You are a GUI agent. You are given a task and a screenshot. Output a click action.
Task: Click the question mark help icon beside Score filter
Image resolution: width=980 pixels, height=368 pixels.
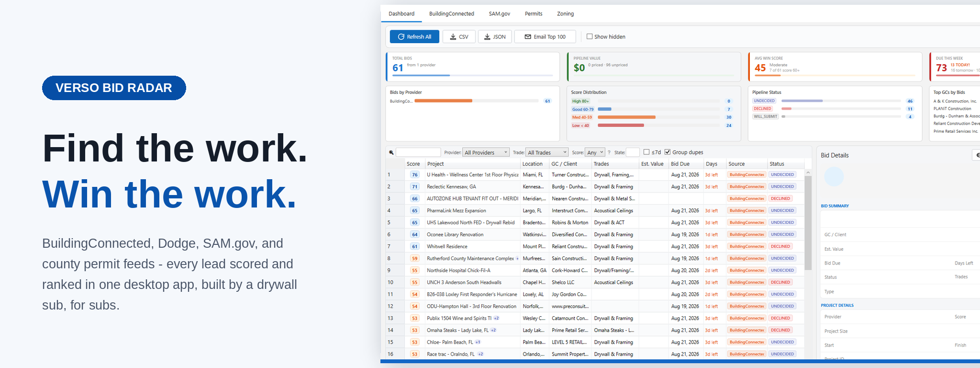click(609, 152)
